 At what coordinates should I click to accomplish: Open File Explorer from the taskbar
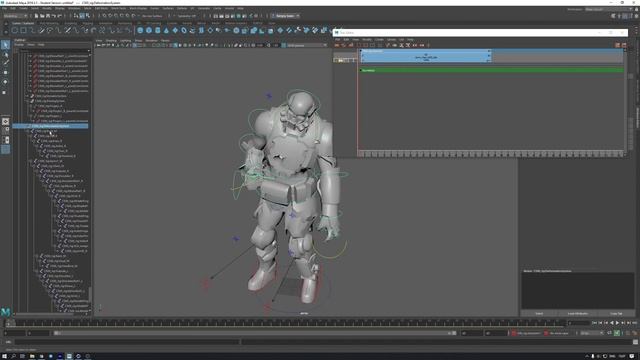(32, 356)
